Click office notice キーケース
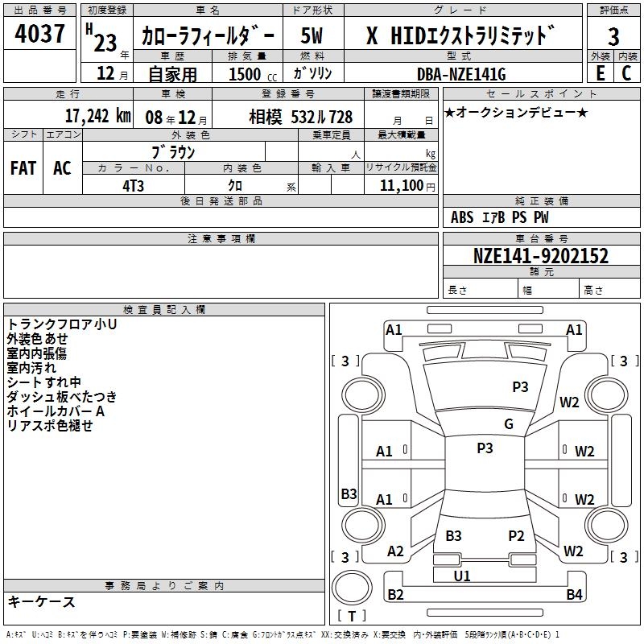The width and height of the screenshot is (644, 644). (x=42, y=602)
